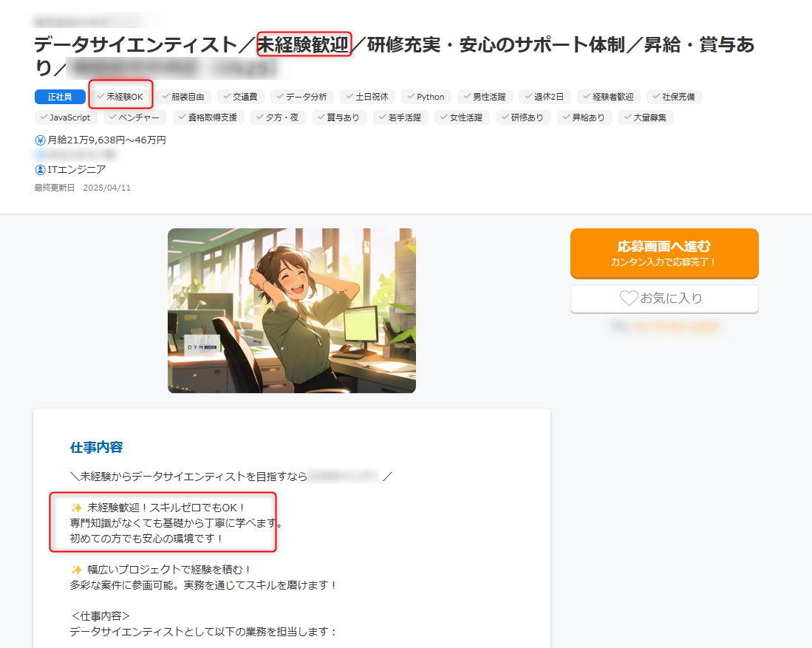Click the 応募画面へ進む apply button

[663, 253]
